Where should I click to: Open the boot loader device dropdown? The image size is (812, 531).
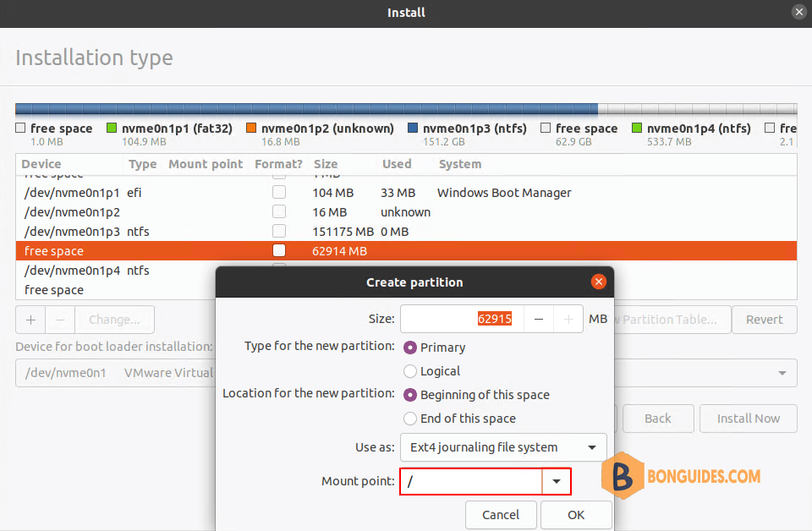[x=780, y=373]
